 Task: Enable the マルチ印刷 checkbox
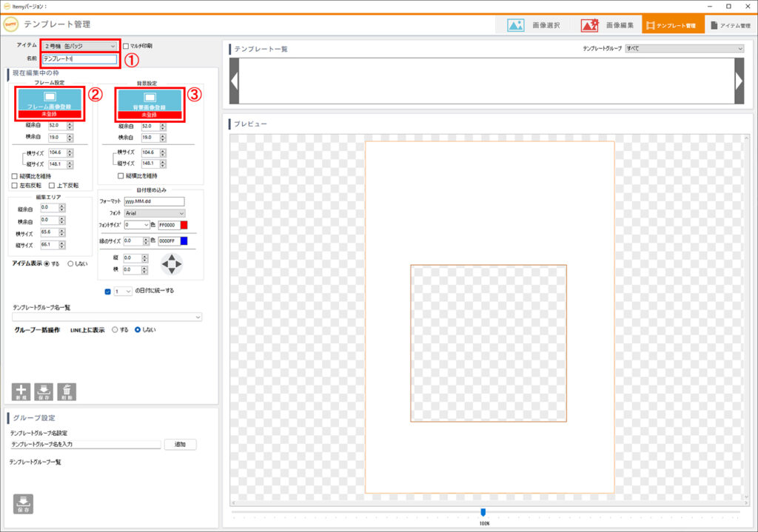[126, 46]
